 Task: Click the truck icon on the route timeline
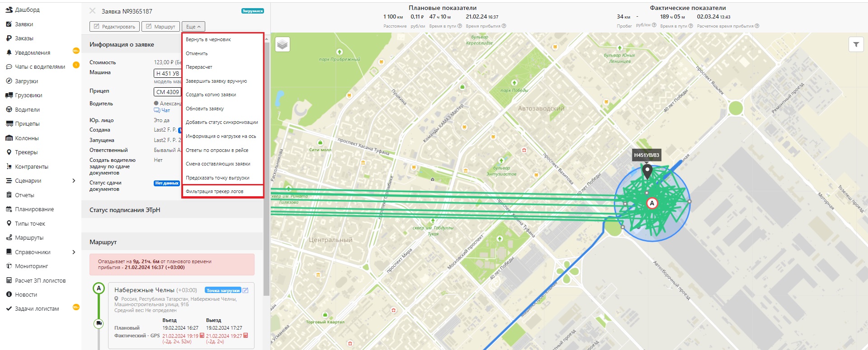pyautogui.click(x=99, y=323)
